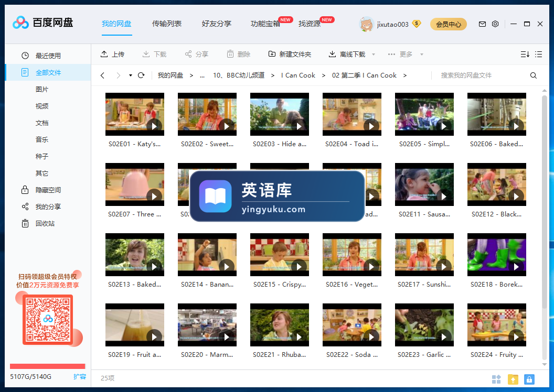Image resolution: width=554 pixels, height=392 pixels.
Task: Click 离线下载 offline download button
Action: tap(347, 55)
